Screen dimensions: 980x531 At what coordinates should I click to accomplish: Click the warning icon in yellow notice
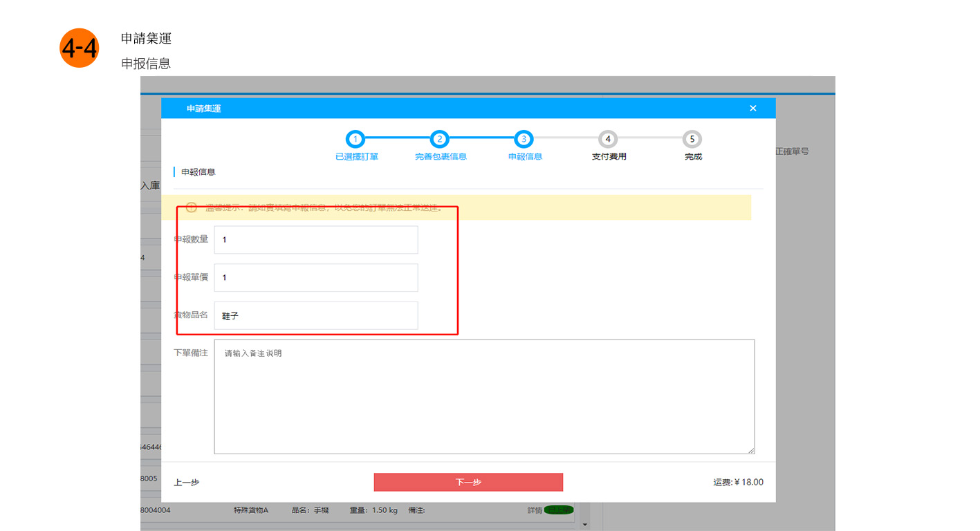[192, 207]
